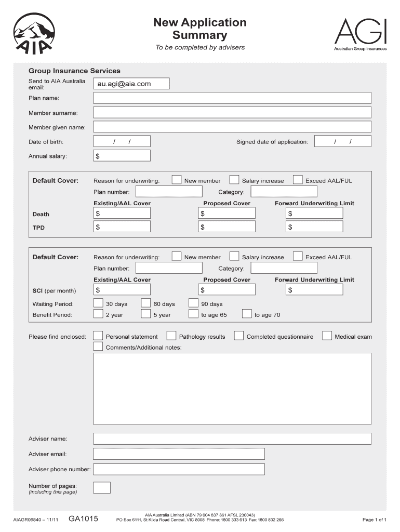Click the large comments text area
This screenshot has height=532, width=400.
coord(232,389)
